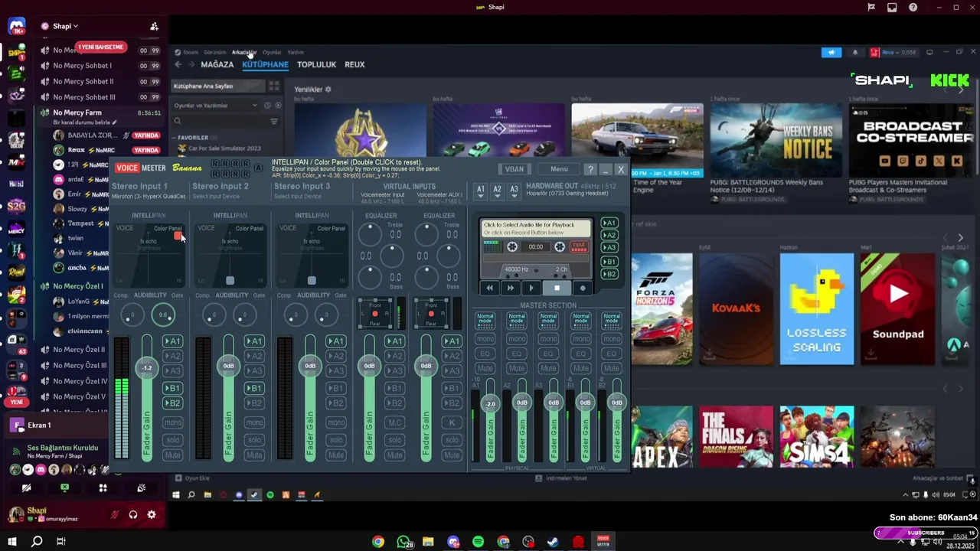Mute master bus B1
The width and height of the screenshot is (980, 551).
pos(581,369)
